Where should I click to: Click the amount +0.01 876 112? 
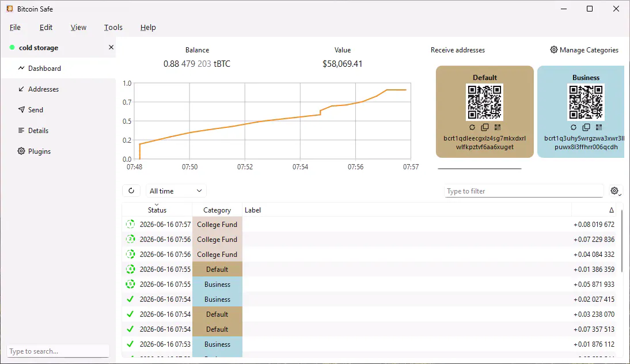pos(594,344)
